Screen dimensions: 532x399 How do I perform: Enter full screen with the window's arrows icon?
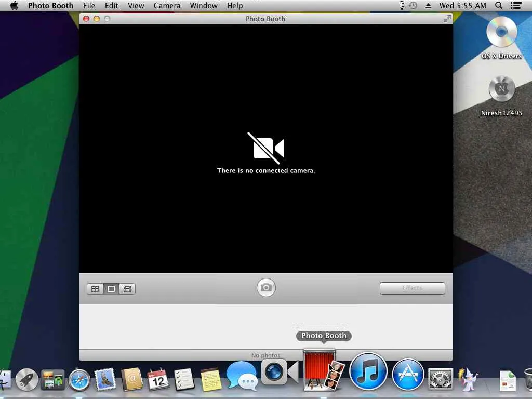click(x=447, y=19)
